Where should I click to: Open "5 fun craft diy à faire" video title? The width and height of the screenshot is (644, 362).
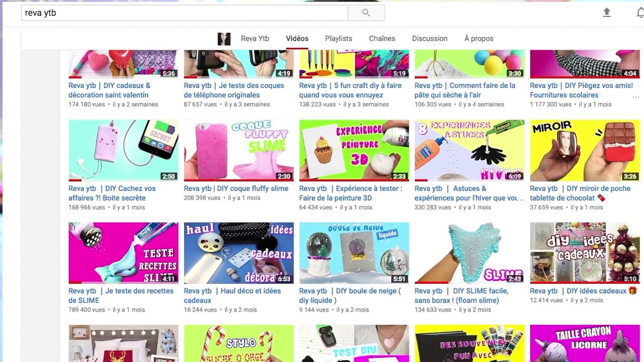pos(350,90)
